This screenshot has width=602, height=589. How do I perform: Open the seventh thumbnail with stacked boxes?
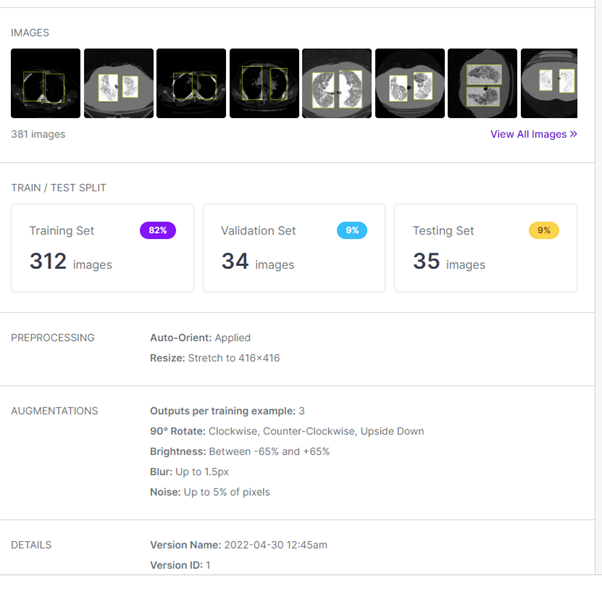[483, 84]
